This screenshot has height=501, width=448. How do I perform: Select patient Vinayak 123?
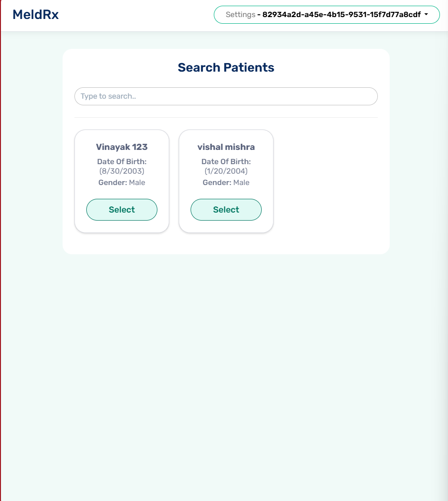click(122, 210)
